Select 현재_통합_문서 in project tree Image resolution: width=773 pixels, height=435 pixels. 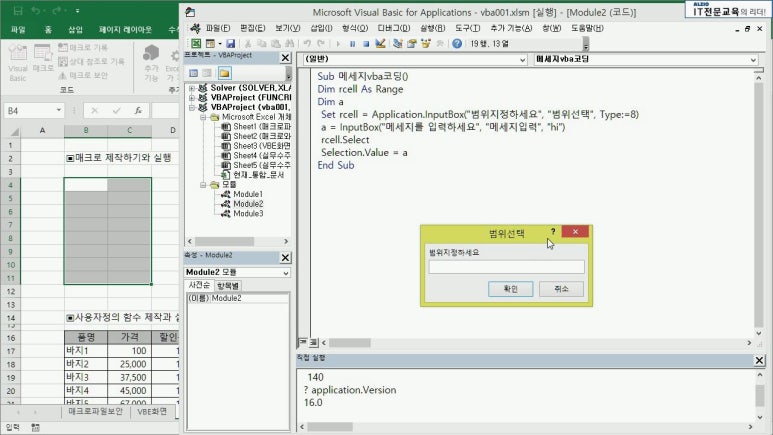(x=253, y=175)
